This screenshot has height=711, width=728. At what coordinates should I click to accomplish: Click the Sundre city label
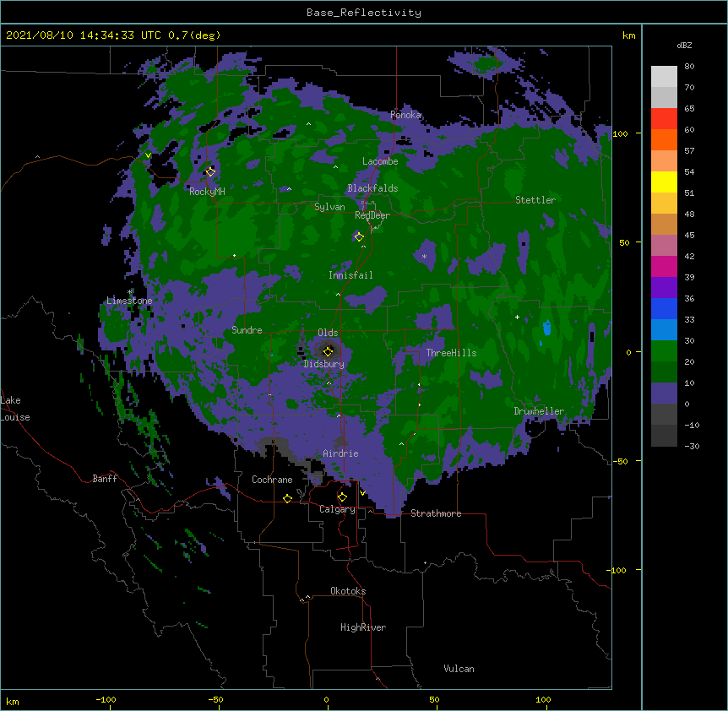click(247, 330)
